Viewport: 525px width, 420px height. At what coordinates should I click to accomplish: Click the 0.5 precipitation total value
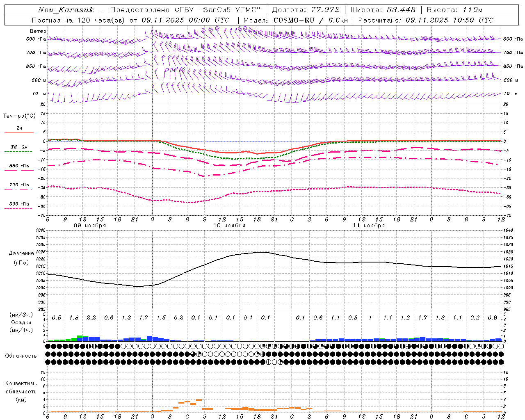point(57,317)
